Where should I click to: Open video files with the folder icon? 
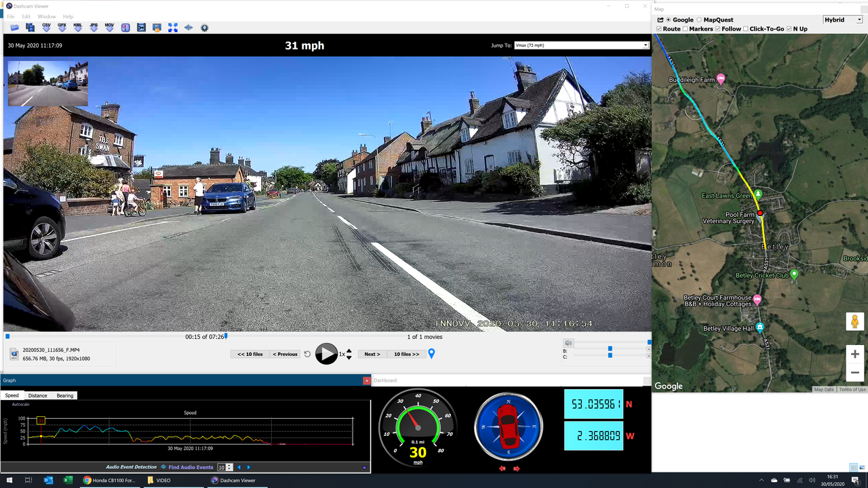click(x=14, y=28)
